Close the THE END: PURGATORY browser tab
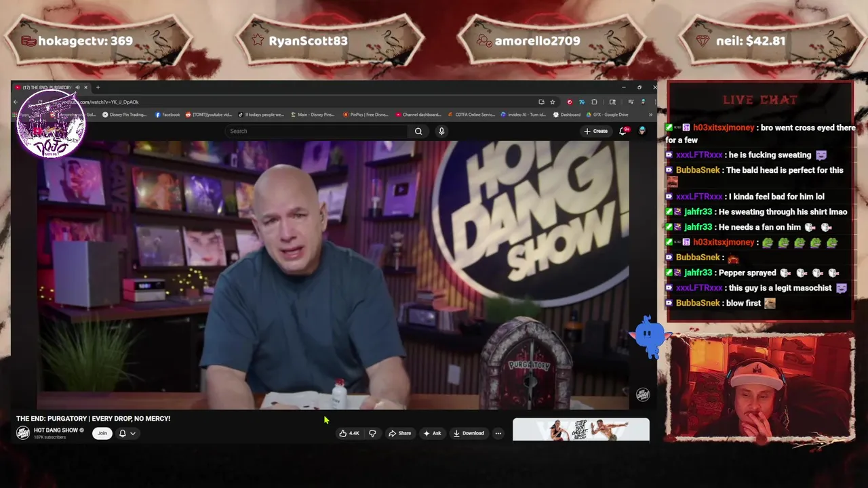The height and width of the screenshot is (488, 868). (x=85, y=87)
